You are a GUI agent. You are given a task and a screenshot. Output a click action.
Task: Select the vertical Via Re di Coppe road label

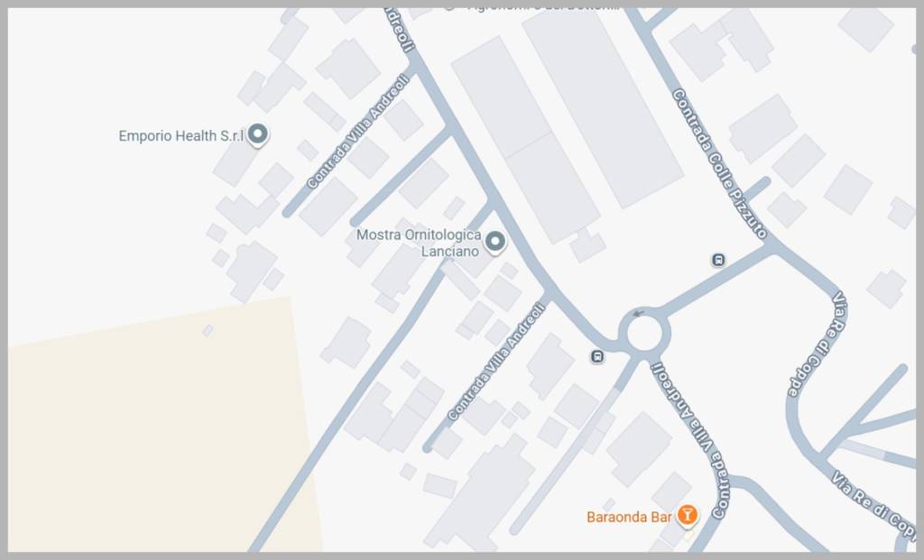[818, 344]
